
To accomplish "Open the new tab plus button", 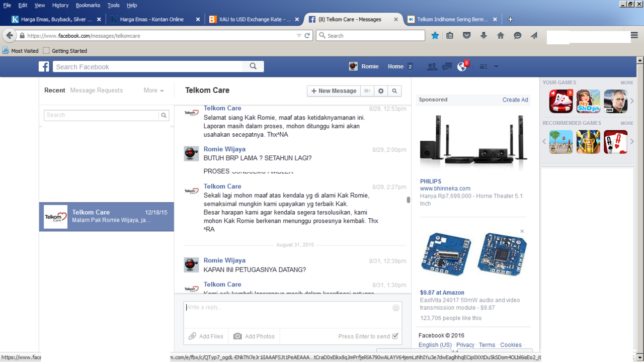I will pyautogui.click(x=510, y=20).
